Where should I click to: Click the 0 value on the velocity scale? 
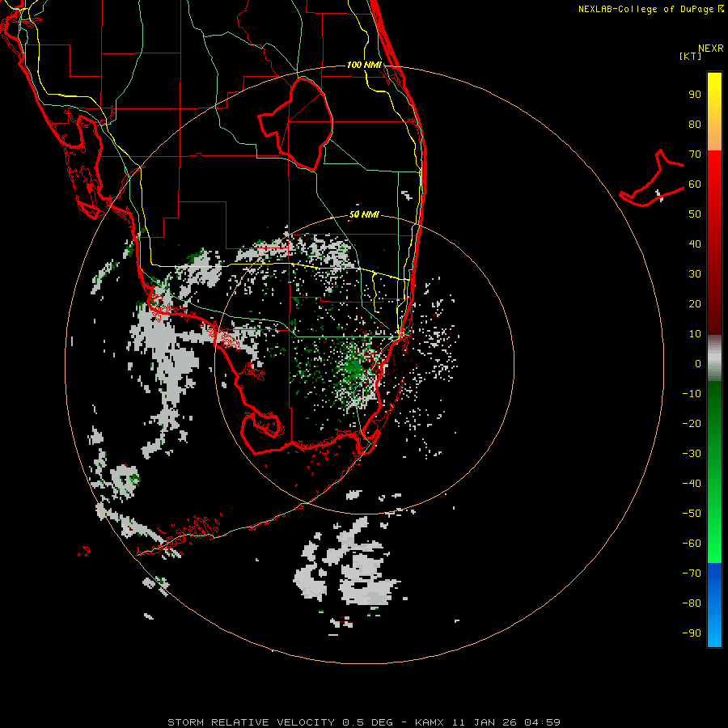tap(698, 364)
